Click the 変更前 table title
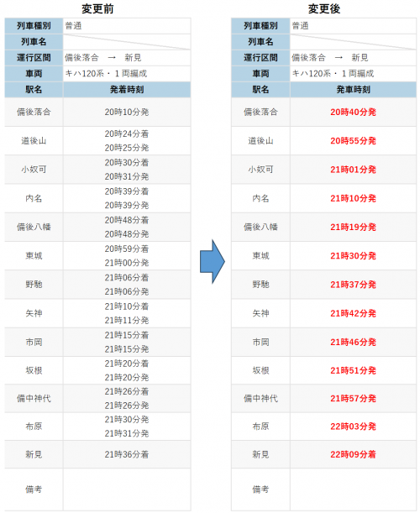The height and width of the screenshot is (513, 420). coord(97,9)
